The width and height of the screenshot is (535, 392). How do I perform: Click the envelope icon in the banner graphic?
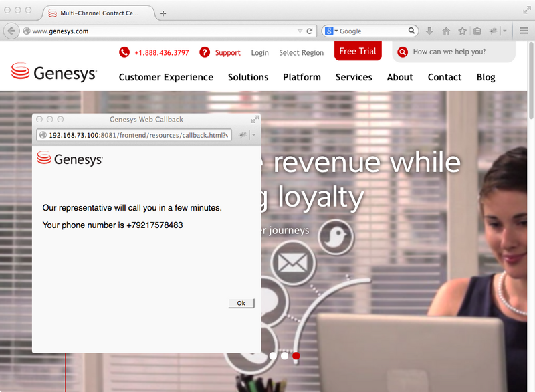coord(292,263)
